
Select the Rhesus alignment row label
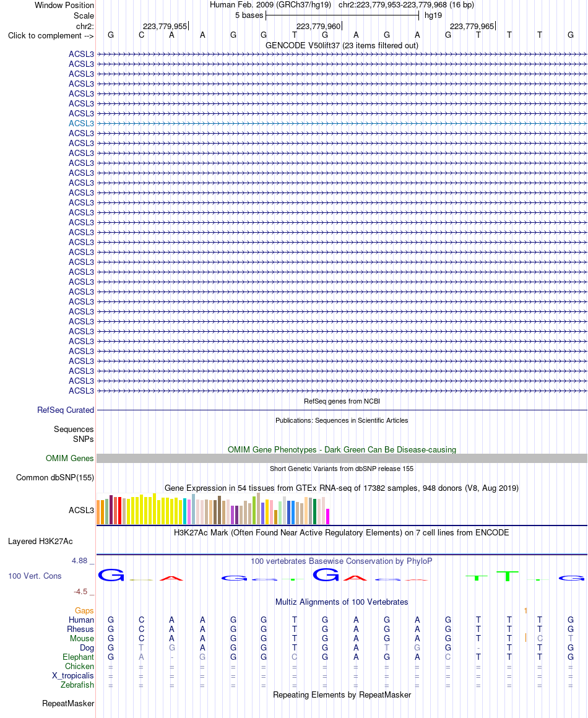[80, 629]
